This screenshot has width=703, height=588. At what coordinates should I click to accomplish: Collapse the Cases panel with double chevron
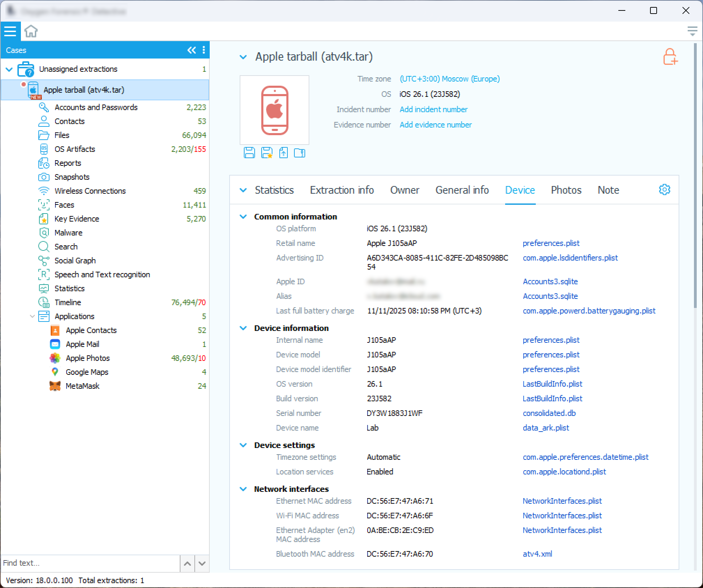pos(191,50)
